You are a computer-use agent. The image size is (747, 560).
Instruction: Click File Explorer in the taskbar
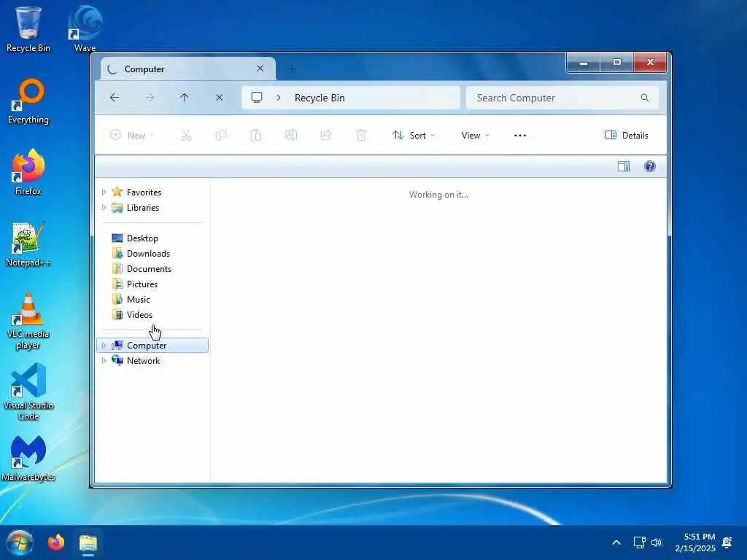pyautogui.click(x=88, y=542)
